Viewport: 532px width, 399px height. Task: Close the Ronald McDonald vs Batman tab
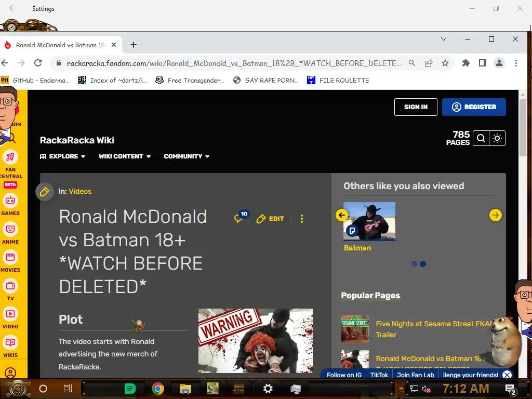click(114, 45)
